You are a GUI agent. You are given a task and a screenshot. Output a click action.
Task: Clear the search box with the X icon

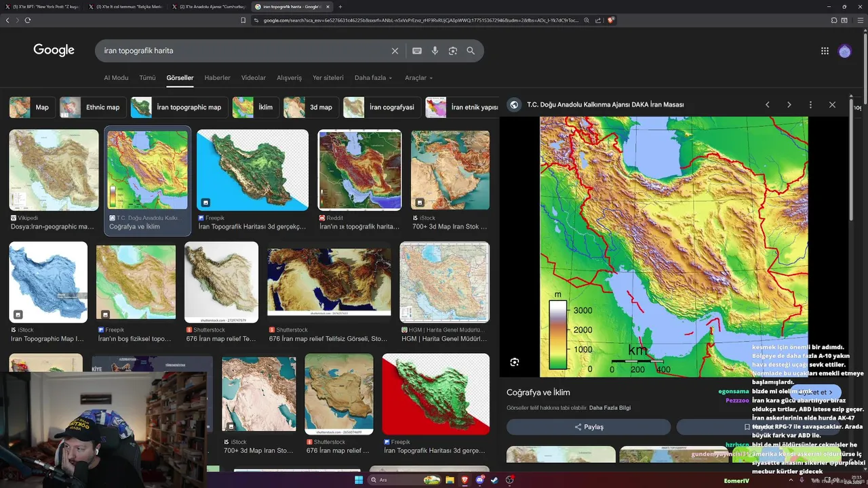click(x=395, y=51)
